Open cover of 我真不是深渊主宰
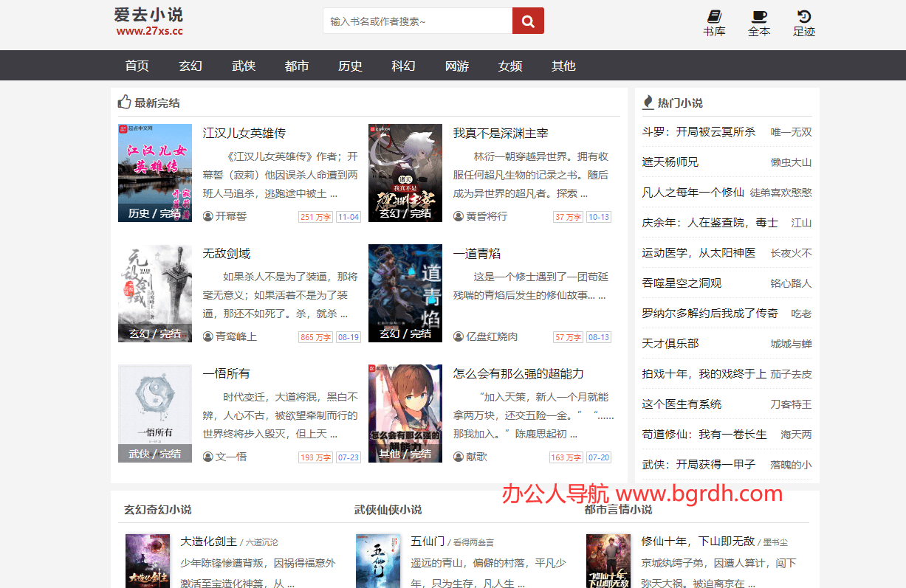906x588 pixels. [x=405, y=173]
